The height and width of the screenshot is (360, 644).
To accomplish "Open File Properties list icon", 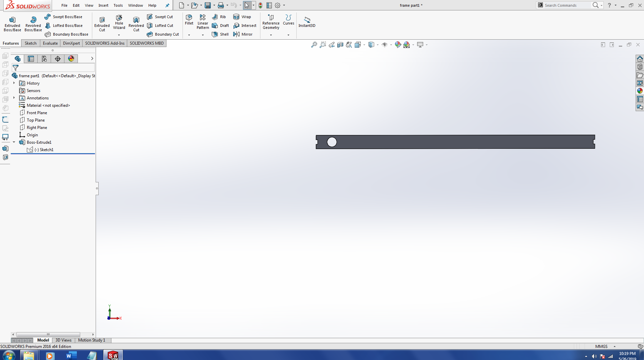I will point(269,5).
